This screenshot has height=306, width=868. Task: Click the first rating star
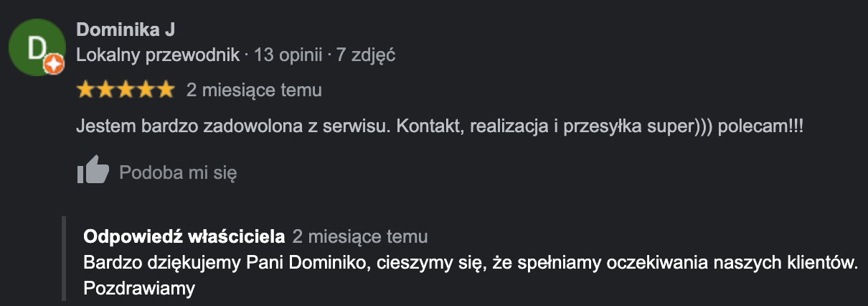point(86,89)
